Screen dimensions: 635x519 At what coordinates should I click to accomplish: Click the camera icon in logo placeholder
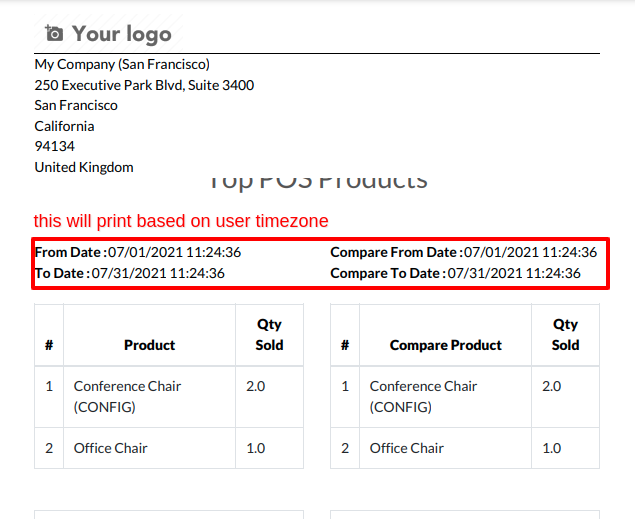coord(54,33)
